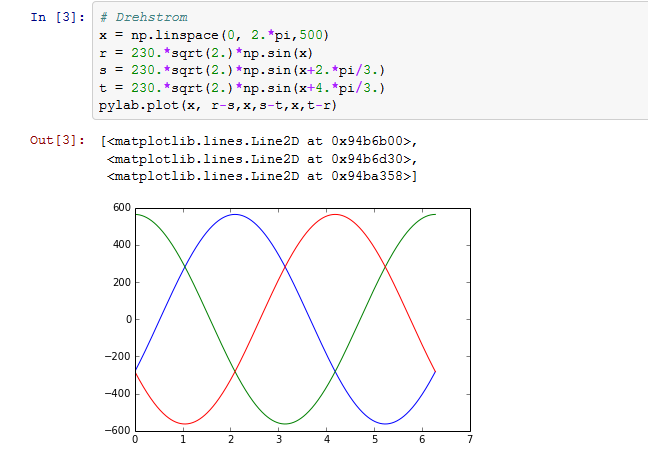Image resolution: width=648 pixels, height=454 pixels.
Task: Click the red sine curve peak near x=4
Action: [x=335, y=214]
